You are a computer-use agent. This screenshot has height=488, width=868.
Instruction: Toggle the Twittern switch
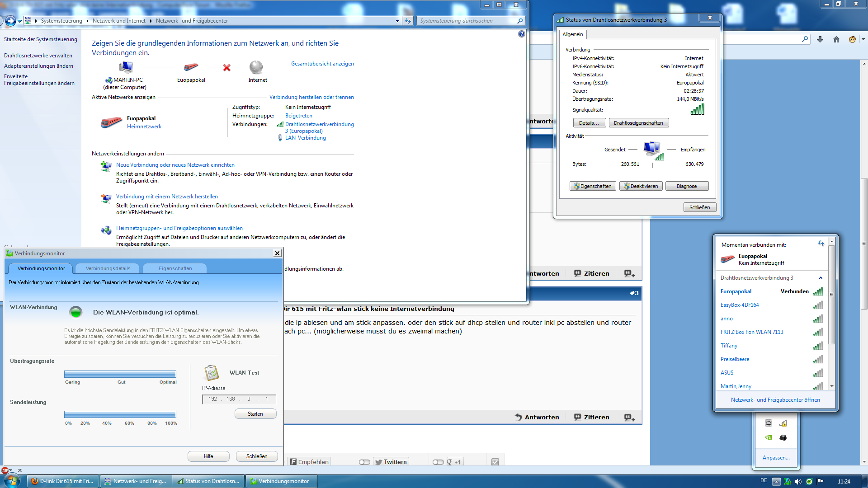tap(364, 462)
